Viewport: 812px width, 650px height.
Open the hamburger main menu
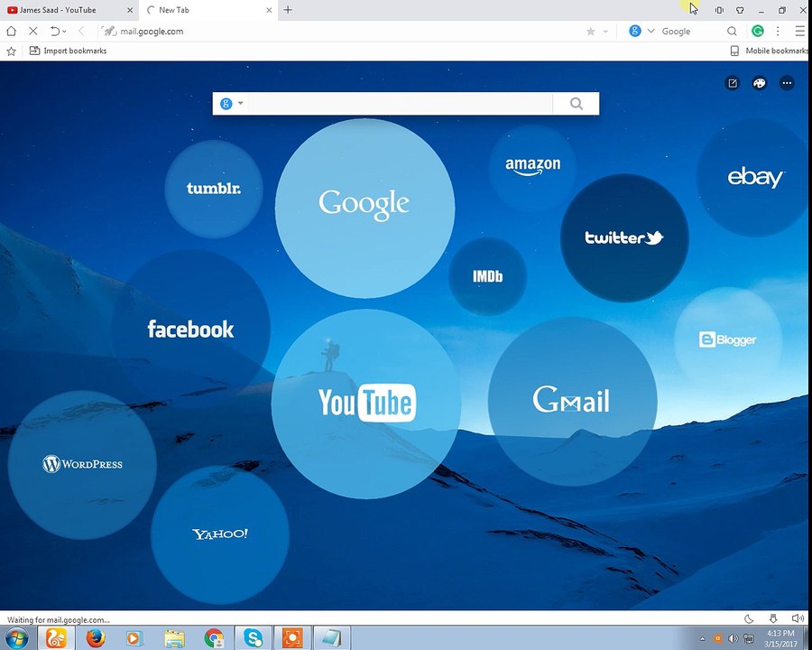(799, 31)
